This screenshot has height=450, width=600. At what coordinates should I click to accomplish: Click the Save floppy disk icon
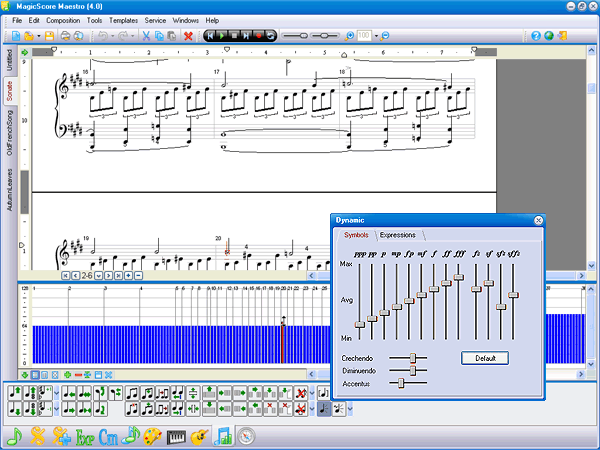[x=49, y=36]
